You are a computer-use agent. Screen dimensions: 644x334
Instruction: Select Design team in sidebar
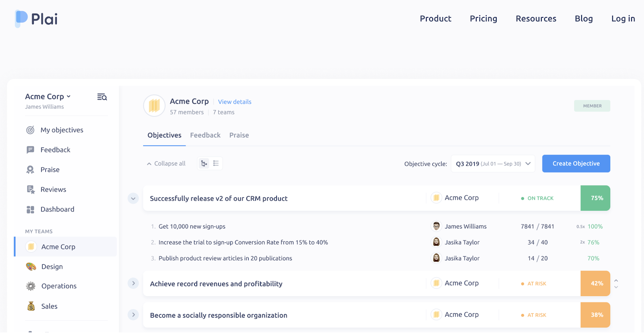[x=52, y=267]
